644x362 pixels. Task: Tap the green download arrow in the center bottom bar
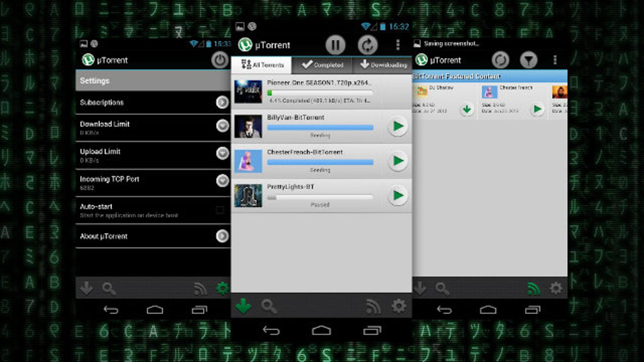(x=243, y=306)
